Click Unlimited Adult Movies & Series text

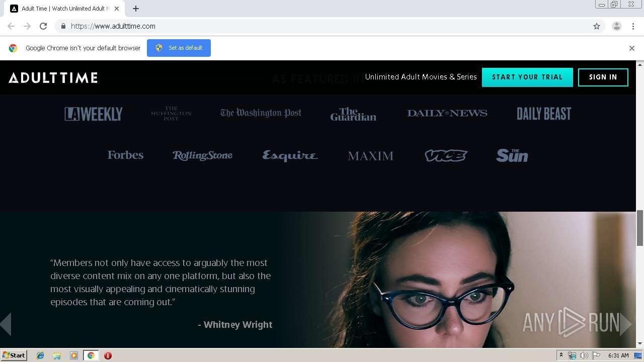(421, 77)
